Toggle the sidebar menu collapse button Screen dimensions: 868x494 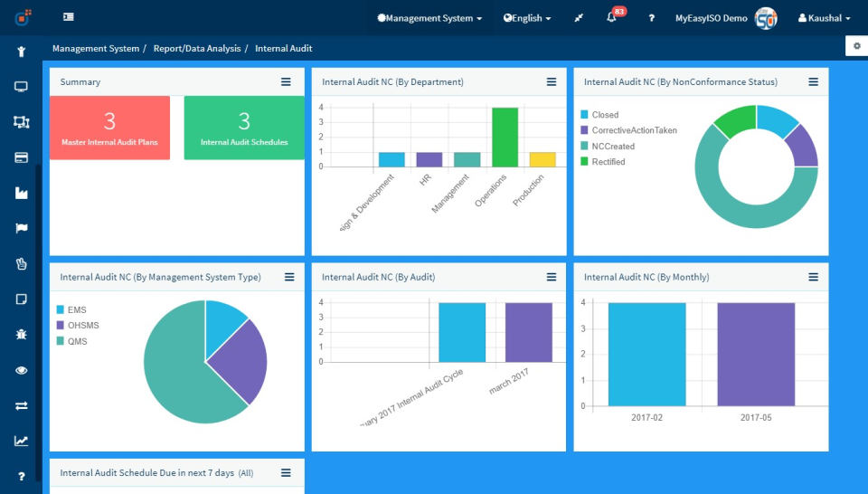click(69, 17)
